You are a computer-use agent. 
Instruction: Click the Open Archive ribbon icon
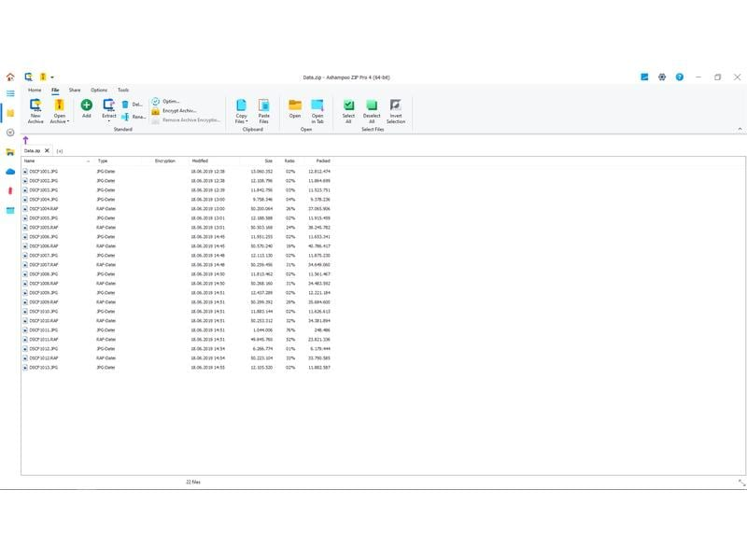pyautogui.click(x=59, y=105)
